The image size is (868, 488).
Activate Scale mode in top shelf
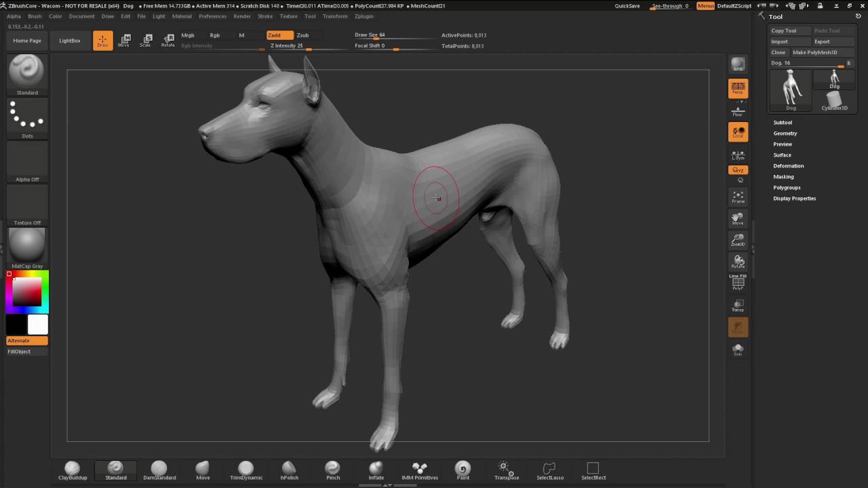146,41
